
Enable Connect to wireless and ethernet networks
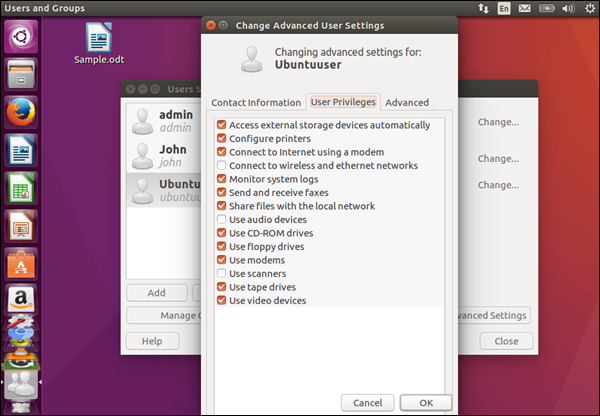221,165
